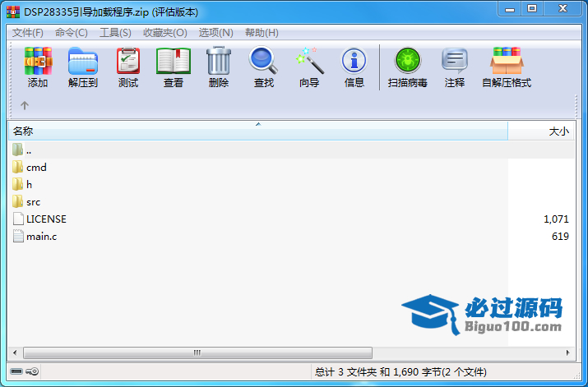The width and height of the screenshot is (588, 387).
Task: Click the horizontal scrollbar thumb
Action: coord(197,352)
